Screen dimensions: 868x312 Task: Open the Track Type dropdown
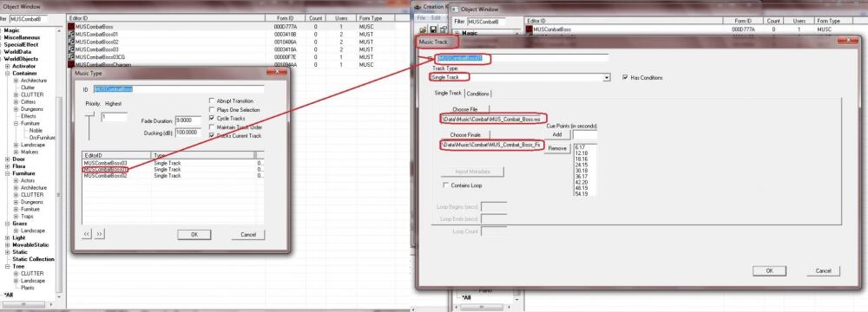(x=607, y=78)
